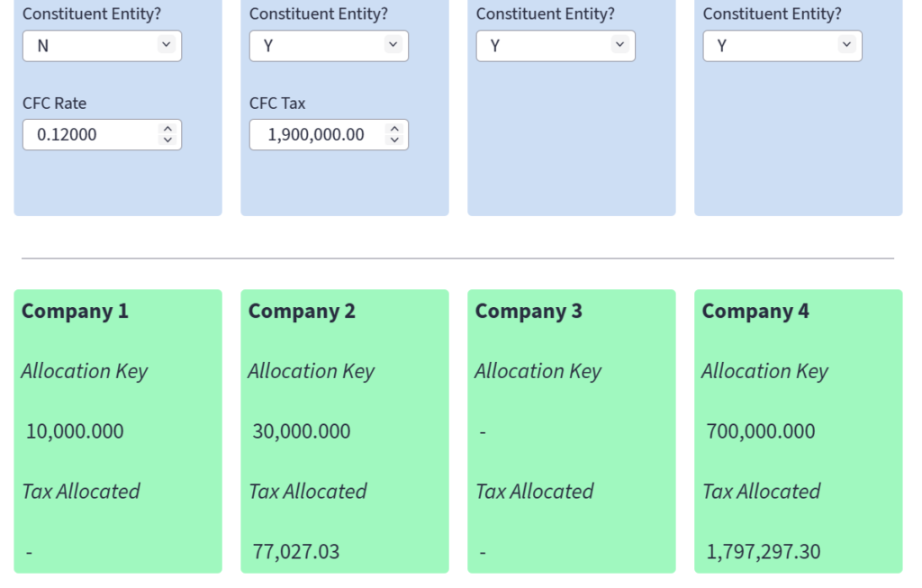The image size is (922, 588).
Task: Expand third column's Constituent Entity dropdown
Action: point(556,46)
